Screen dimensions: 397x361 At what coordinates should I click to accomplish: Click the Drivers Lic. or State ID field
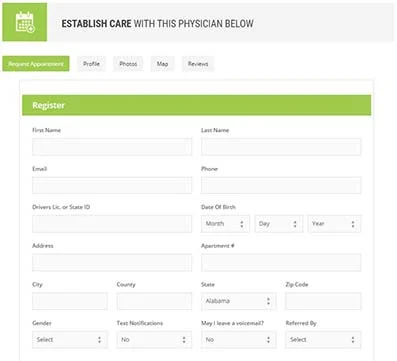pos(112,224)
